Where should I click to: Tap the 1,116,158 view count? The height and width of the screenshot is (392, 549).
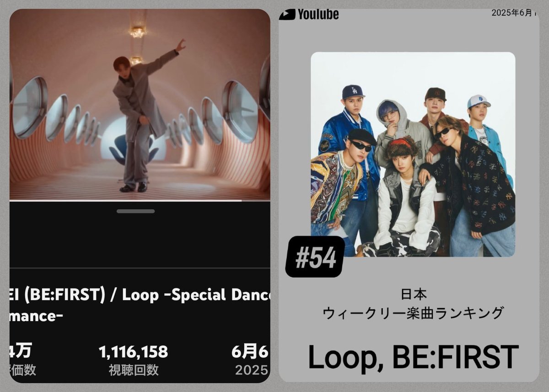(x=134, y=352)
